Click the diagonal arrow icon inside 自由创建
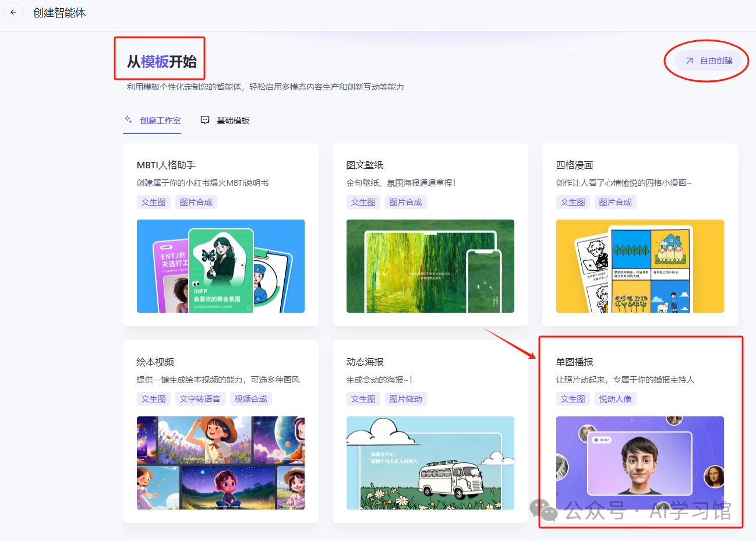This screenshot has height=541, width=756. 689,61
